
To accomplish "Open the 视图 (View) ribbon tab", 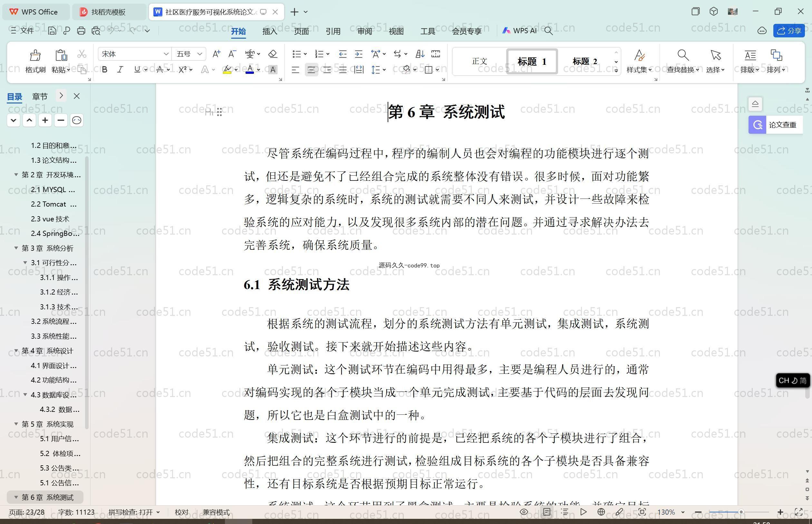I will point(396,31).
